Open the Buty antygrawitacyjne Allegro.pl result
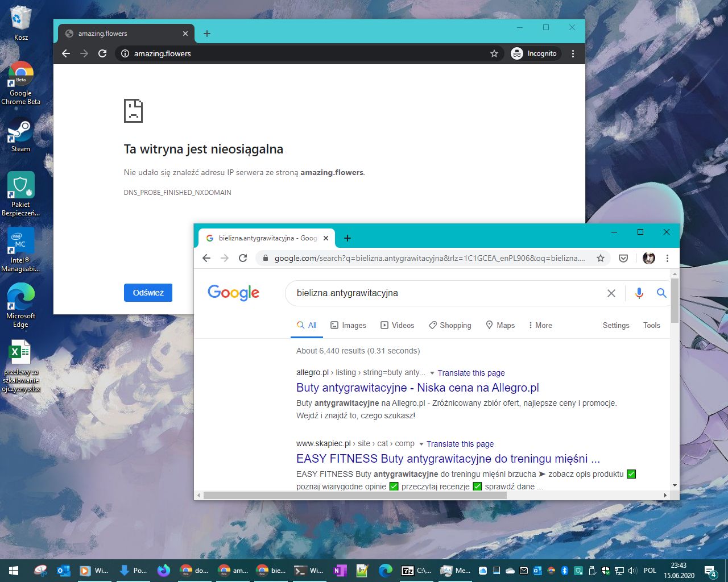Viewport: 728px width, 582px height. [x=417, y=388]
